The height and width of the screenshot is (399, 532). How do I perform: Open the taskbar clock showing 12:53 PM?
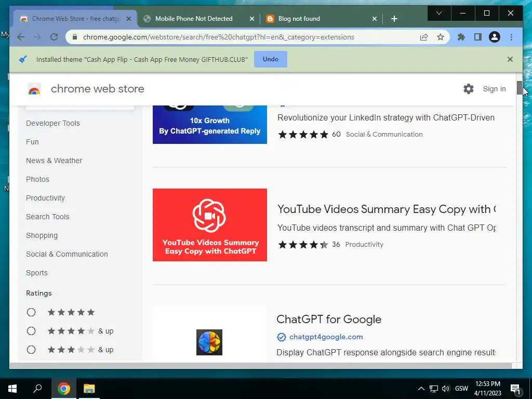tap(487, 389)
